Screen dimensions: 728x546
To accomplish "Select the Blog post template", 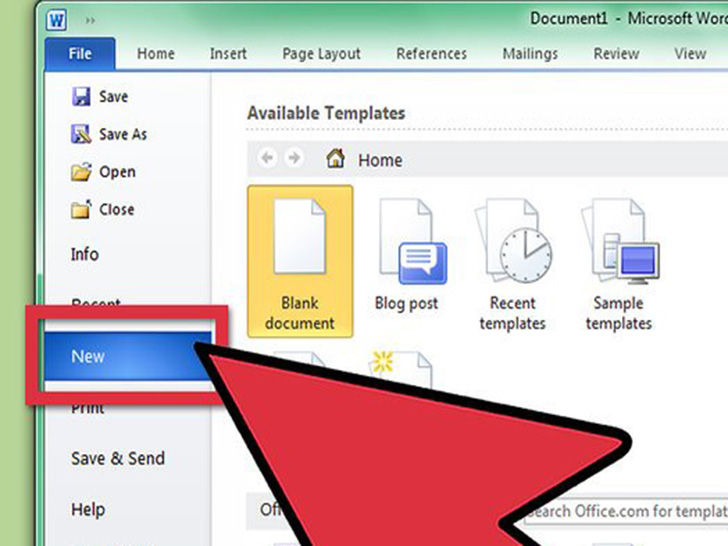I will (x=406, y=254).
